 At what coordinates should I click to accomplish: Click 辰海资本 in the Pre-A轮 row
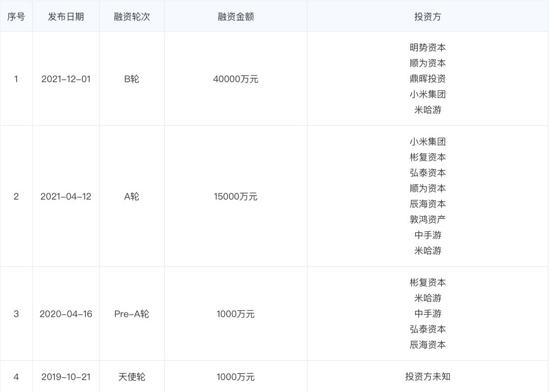[x=428, y=345]
